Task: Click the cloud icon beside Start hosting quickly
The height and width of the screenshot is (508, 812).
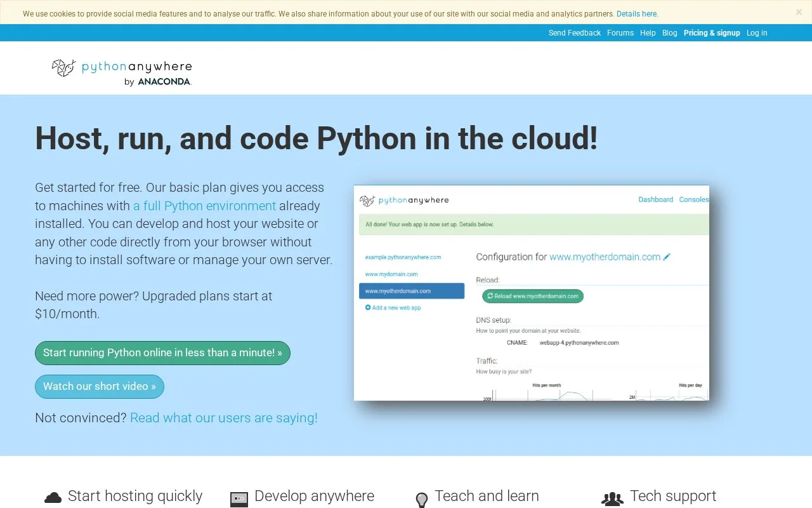Action: pyautogui.click(x=53, y=498)
